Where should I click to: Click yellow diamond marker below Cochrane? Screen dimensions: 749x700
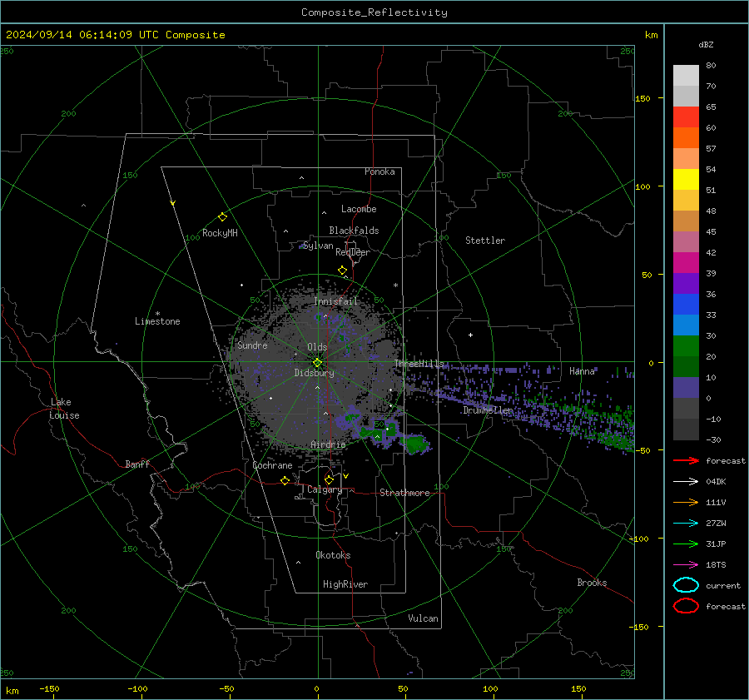pos(285,480)
